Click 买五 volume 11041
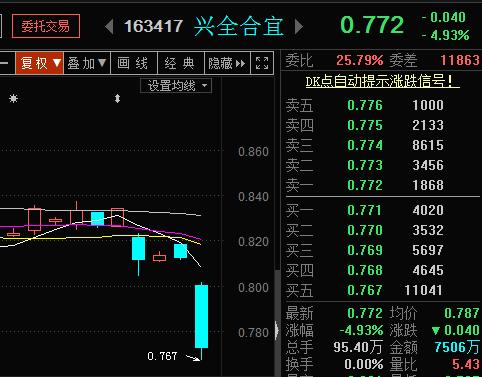 click(424, 290)
